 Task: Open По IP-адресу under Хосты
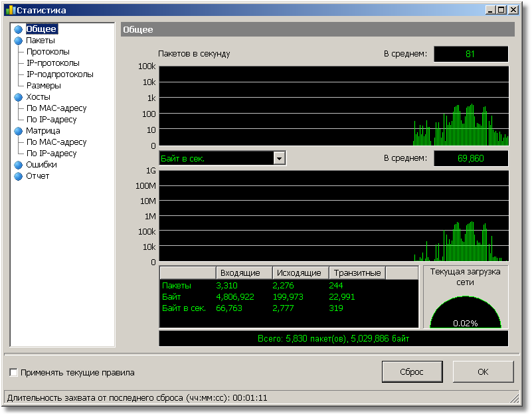click(52, 120)
